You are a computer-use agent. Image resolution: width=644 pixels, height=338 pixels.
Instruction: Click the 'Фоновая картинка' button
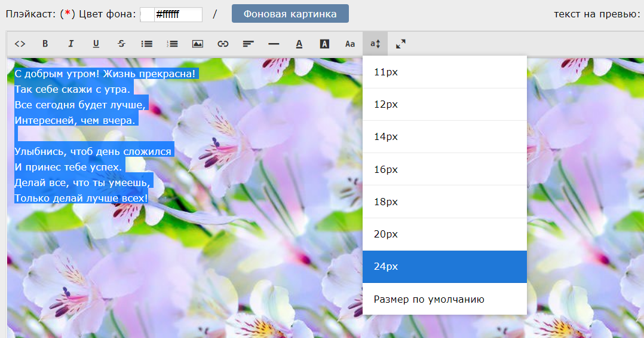(290, 14)
